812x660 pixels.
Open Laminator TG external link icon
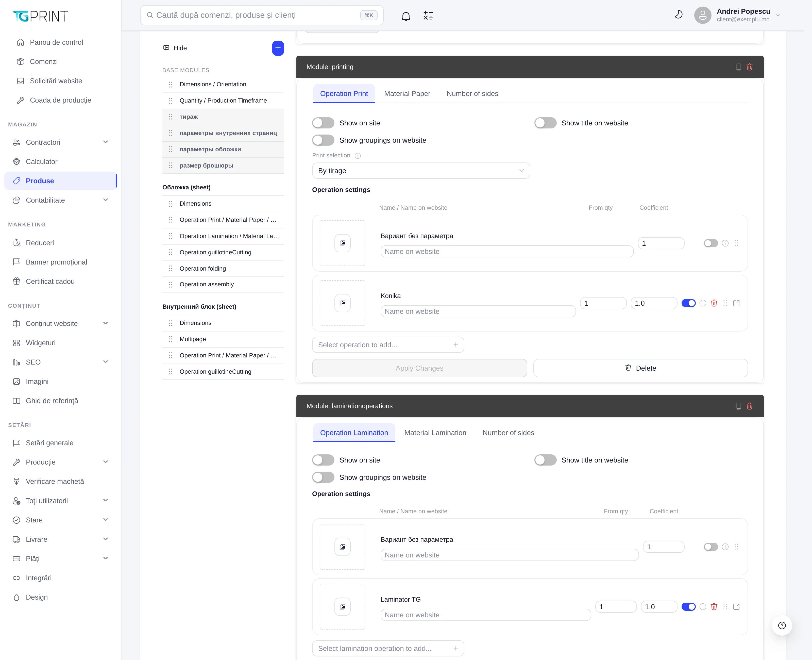coord(736,607)
